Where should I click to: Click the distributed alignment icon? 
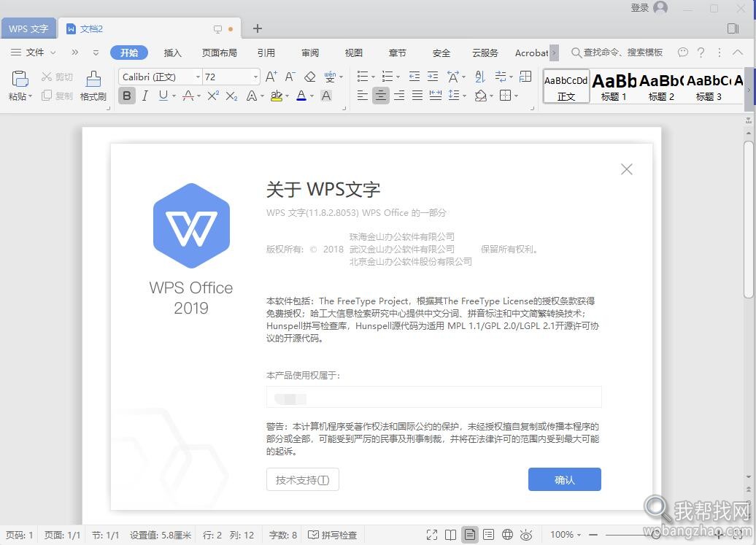436,96
